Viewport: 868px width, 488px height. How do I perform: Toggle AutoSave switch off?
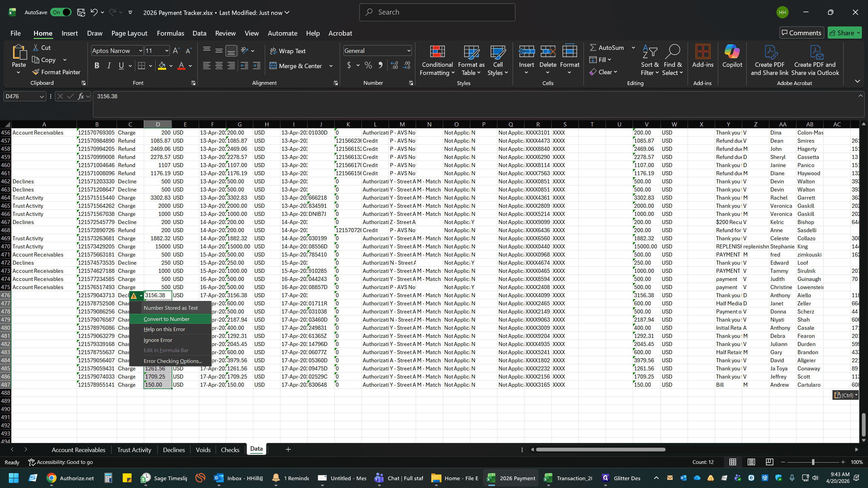click(61, 13)
